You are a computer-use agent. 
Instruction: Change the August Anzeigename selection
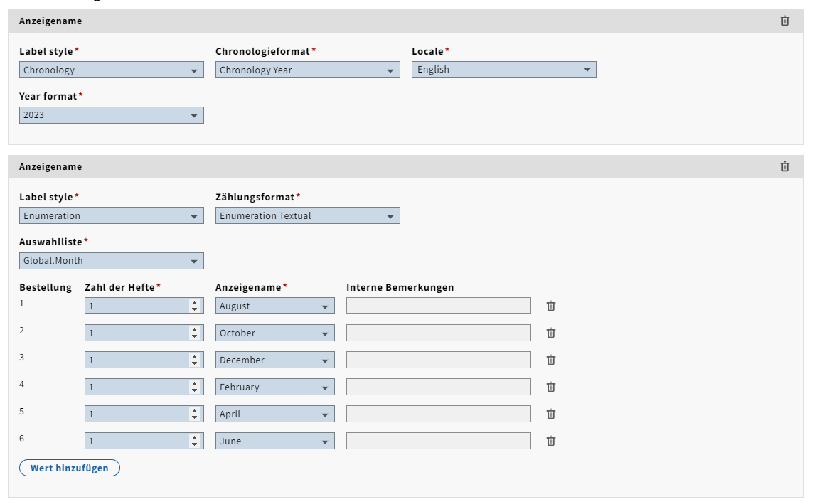[x=274, y=306]
